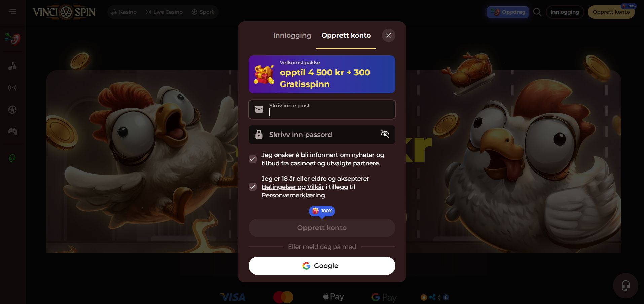Open the Betingelser og Vilkår link

coord(293,187)
